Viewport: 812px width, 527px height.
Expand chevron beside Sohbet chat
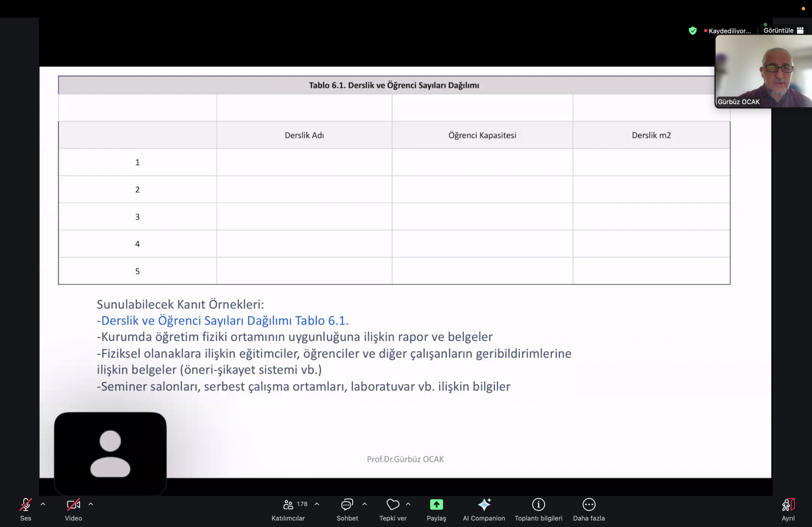(365, 504)
